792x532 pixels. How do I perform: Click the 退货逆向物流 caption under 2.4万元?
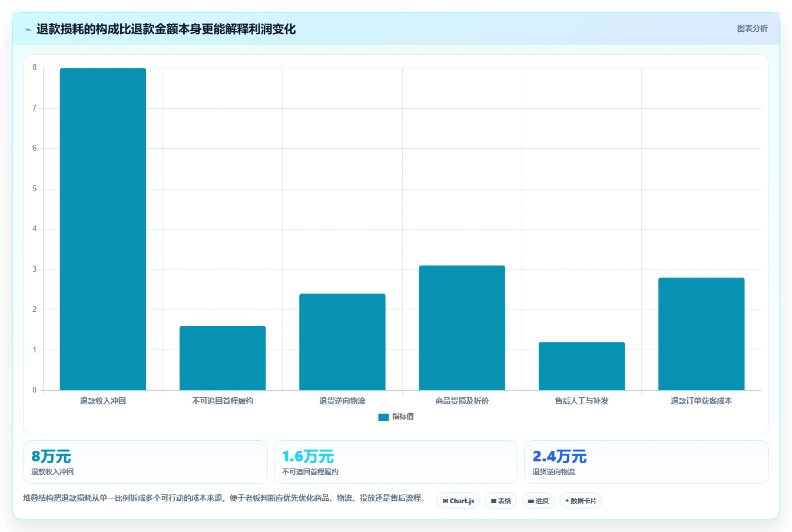554,472
